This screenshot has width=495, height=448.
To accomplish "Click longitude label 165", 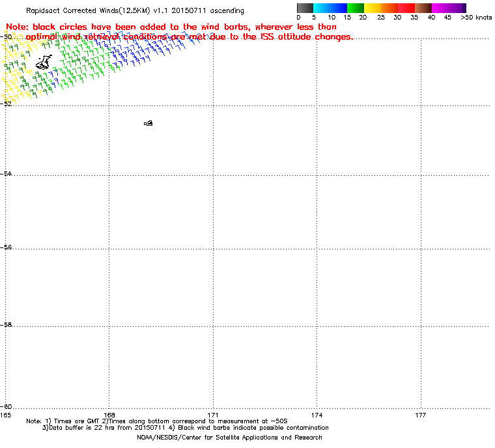I will pyautogui.click(x=5, y=415).
